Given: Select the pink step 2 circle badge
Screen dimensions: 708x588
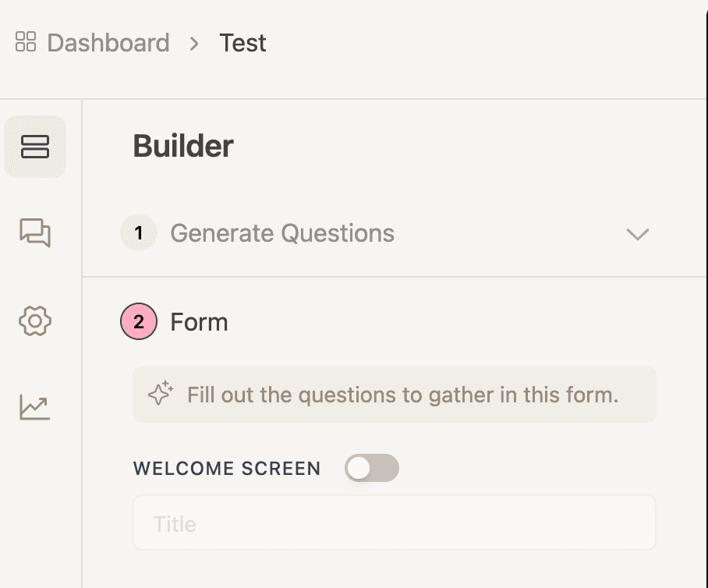Looking at the screenshot, I should click(x=138, y=321).
